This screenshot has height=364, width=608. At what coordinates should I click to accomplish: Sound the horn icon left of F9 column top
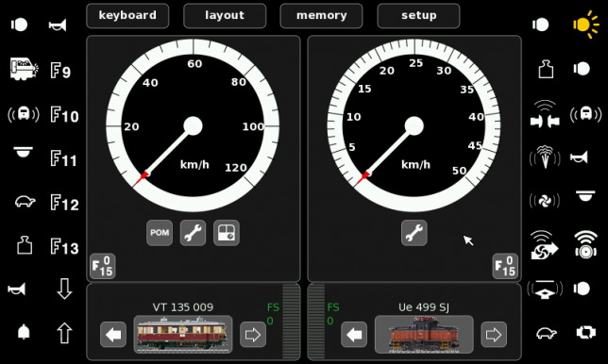point(58,25)
